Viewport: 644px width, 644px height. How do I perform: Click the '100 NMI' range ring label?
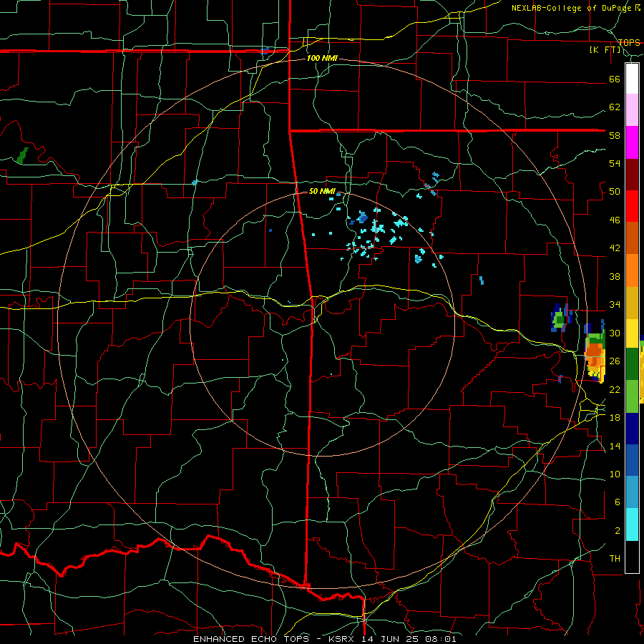322,59
